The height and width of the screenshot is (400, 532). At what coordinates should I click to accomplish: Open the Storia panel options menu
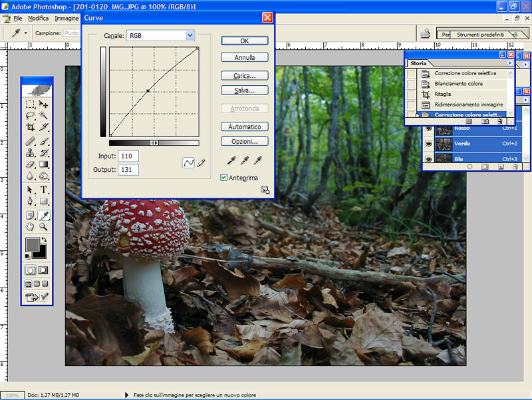pyautogui.click(x=509, y=63)
